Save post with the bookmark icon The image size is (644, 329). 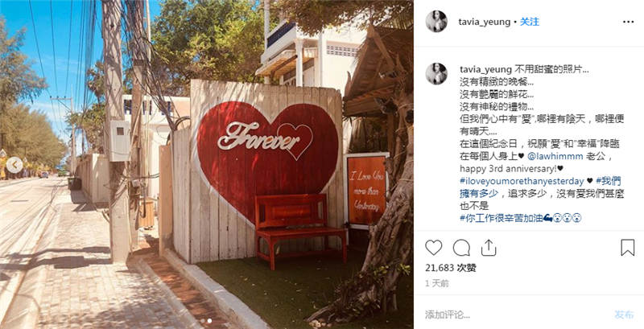pyautogui.click(x=627, y=248)
